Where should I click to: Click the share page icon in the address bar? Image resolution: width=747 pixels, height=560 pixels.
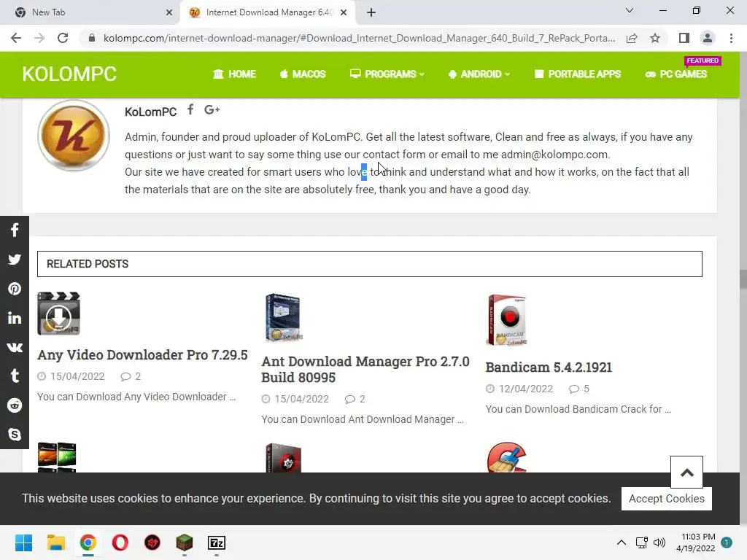tap(632, 38)
